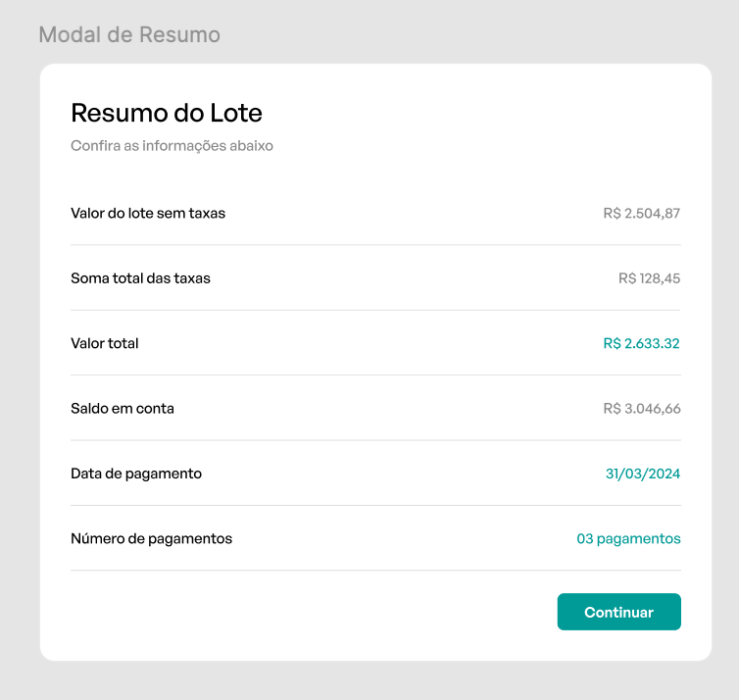Click the 31/03/2024 payment date

pyautogui.click(x=642, y=474)
